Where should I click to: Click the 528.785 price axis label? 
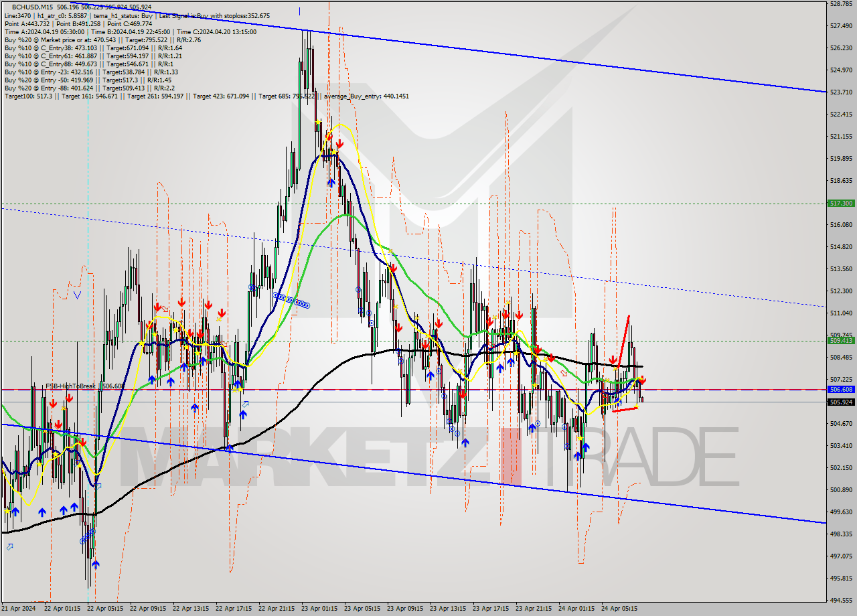(x=840, y=4)
